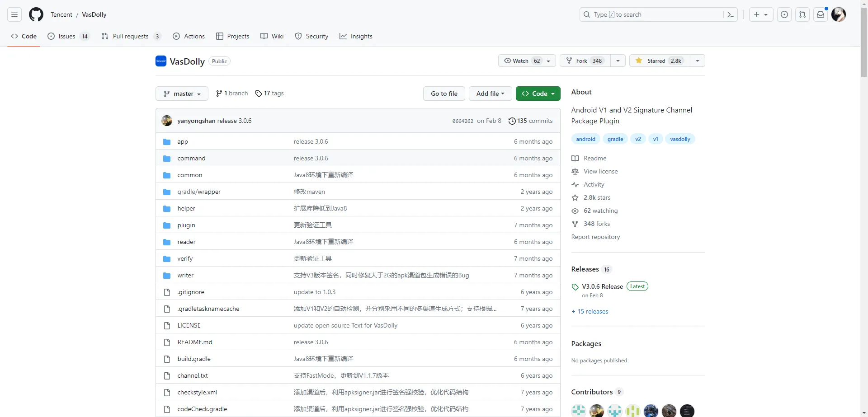This screenshot has height=417, width=868.
Task: Open the V3.0.6 Release link
Action: point(603,287)
